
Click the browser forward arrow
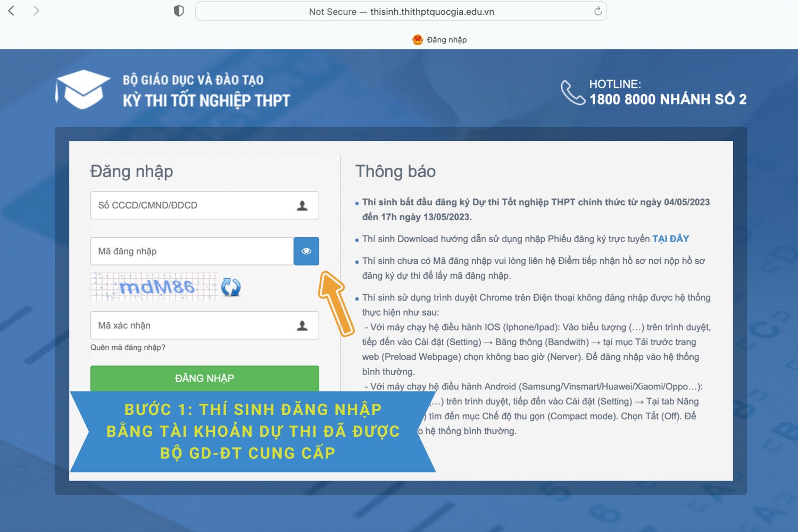[36, 11]
